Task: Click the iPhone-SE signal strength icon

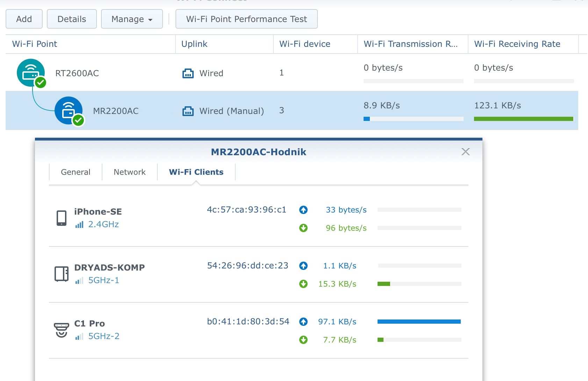Action: [79, 225]
